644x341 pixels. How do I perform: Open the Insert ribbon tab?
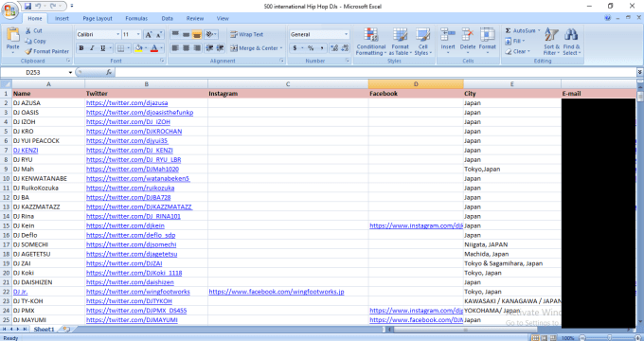point(62,19)
